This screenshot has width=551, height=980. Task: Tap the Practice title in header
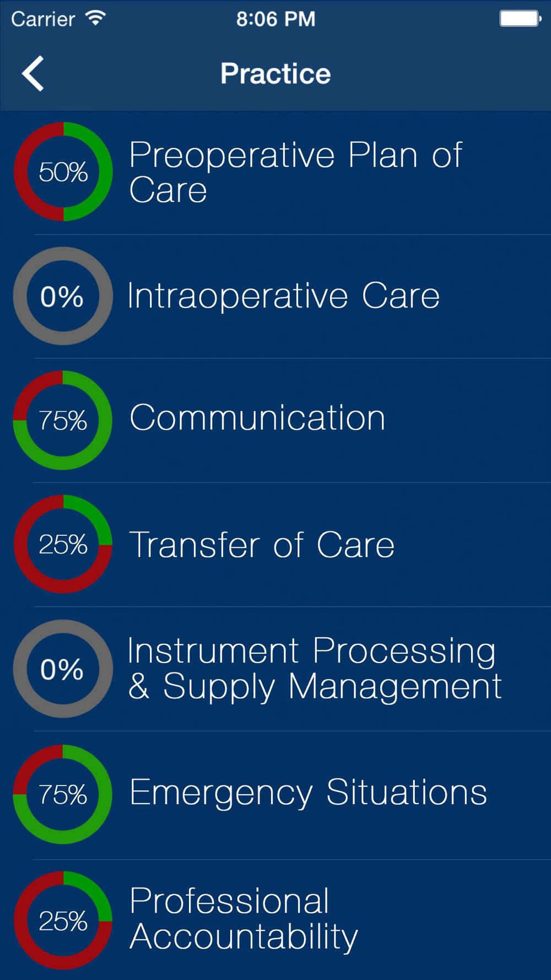coord(275,73)
